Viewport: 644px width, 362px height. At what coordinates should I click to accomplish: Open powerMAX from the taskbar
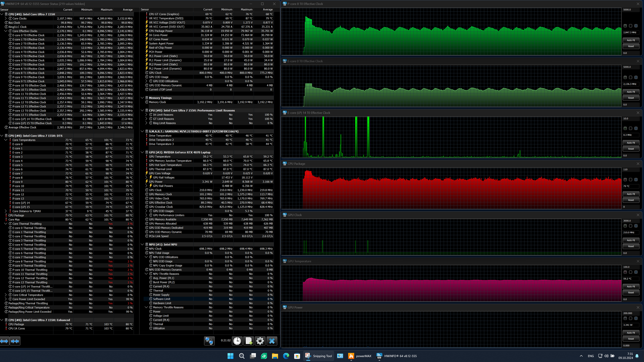click(x=360, y=356)
